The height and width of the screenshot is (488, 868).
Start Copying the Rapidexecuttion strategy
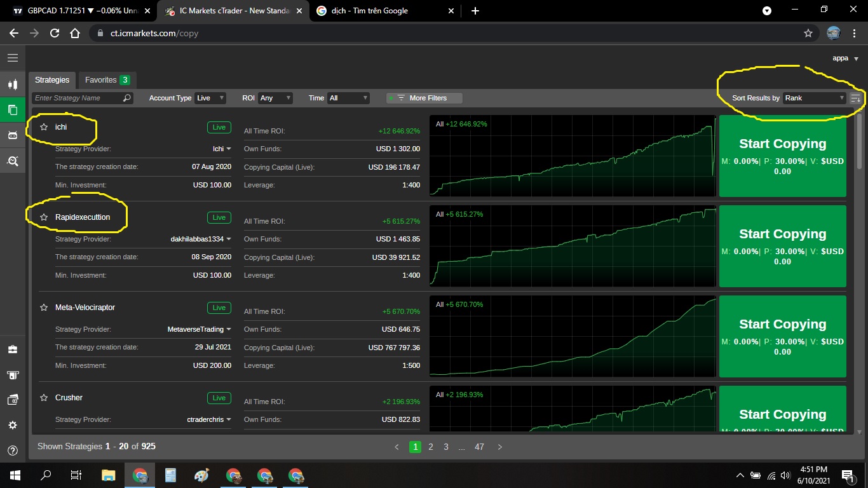(782, 247)
